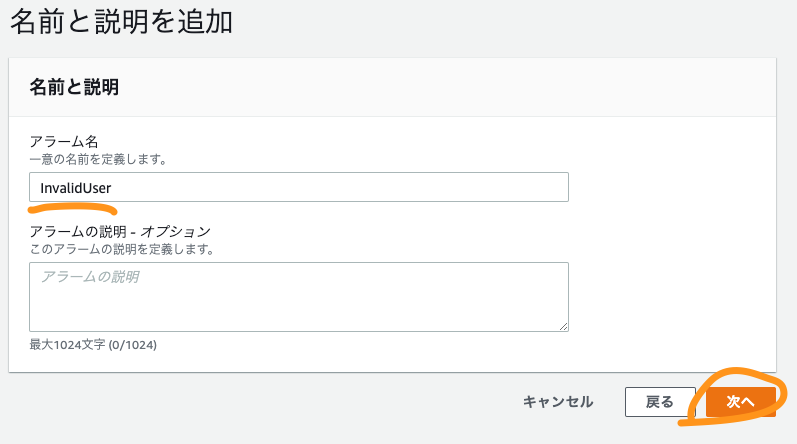The image size is (797, 444).
Task: Click the 名前と説明 section header
Action: [x=74, y=87]
